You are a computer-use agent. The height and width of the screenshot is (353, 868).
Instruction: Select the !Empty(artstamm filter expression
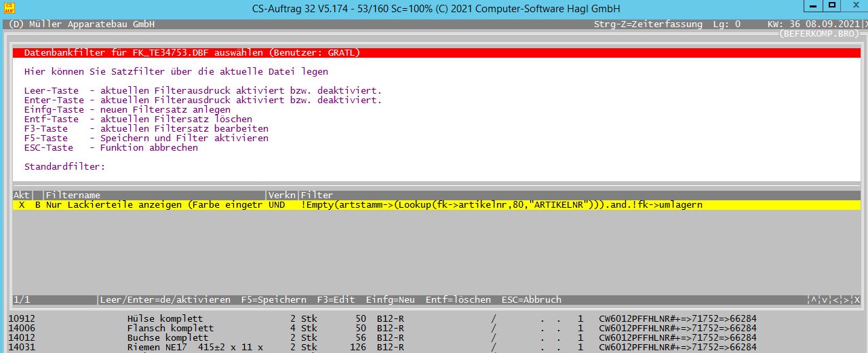tap(502, 204)
